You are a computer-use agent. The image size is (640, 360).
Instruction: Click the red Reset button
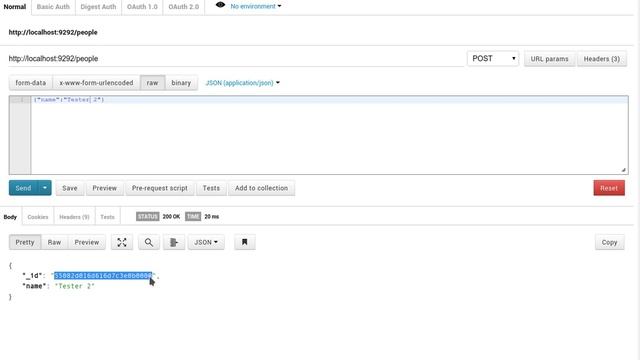pos(609,188)
